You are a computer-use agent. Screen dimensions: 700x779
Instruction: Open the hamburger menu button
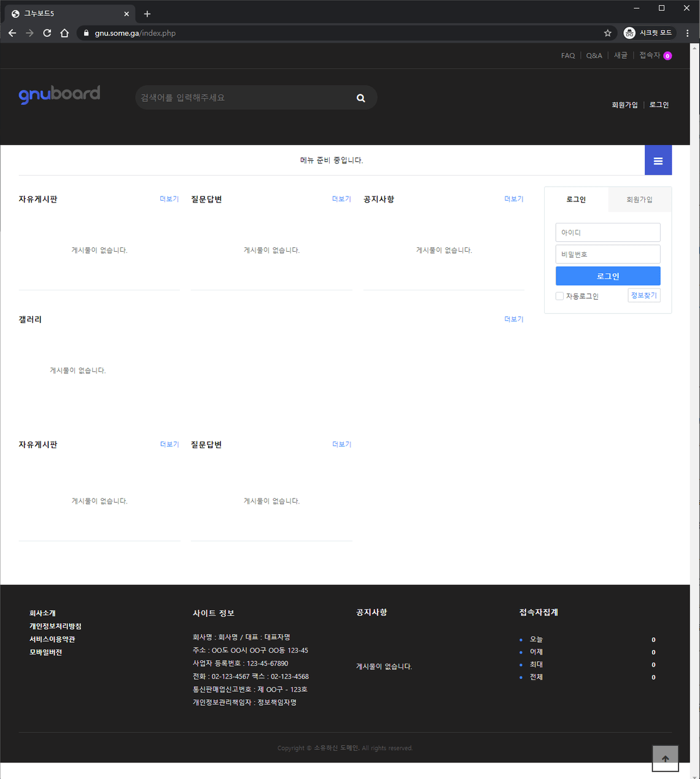pos(658,161)
